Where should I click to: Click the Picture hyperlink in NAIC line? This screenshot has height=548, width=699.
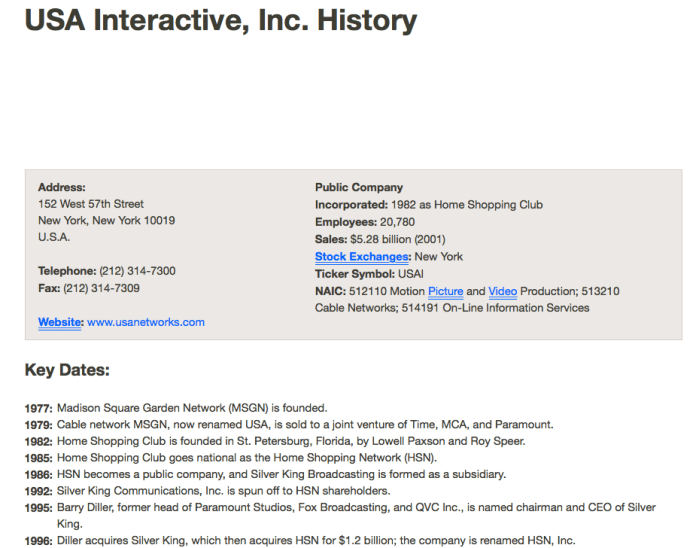[x=445, y=291]
